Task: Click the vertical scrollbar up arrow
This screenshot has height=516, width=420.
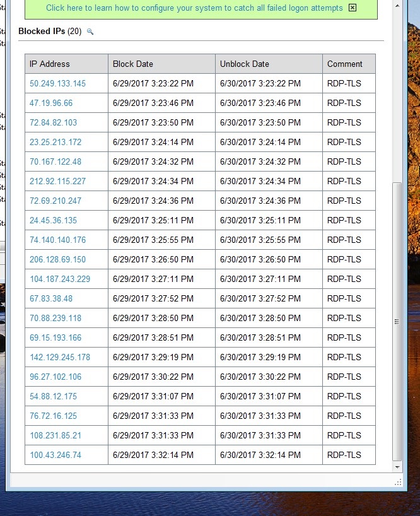Action: point(397,6)
